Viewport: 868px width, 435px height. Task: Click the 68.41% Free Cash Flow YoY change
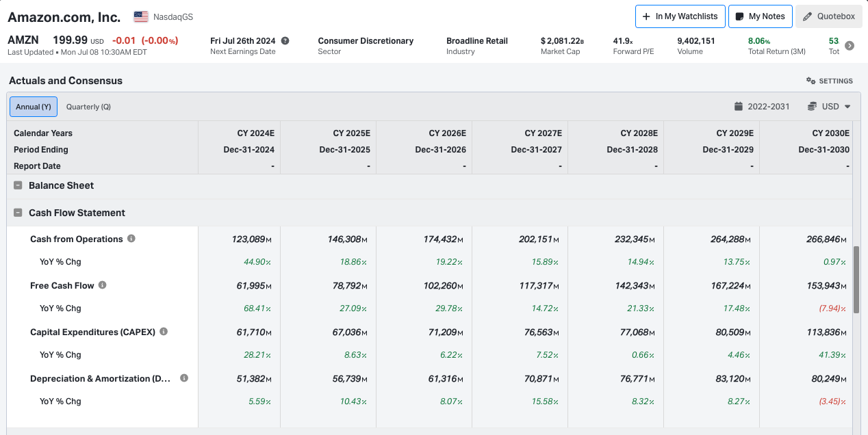tap(257, 308)
